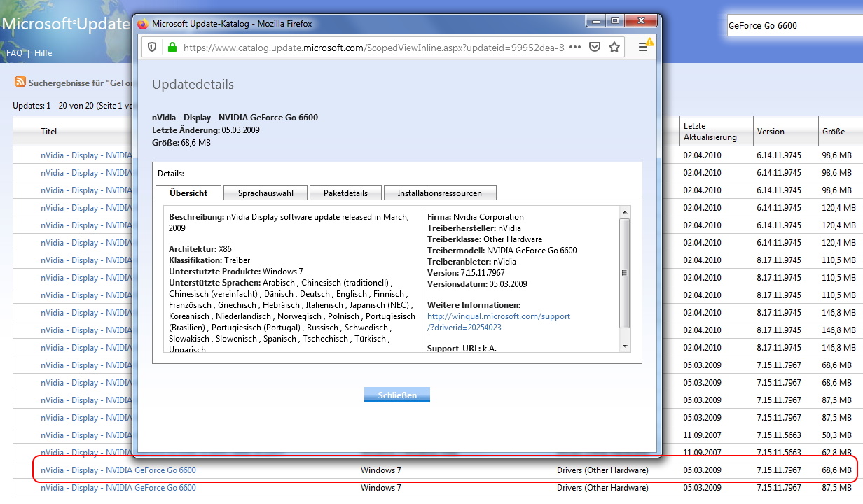Click the Suchergebnisse heading text

[x=81, y=83]
